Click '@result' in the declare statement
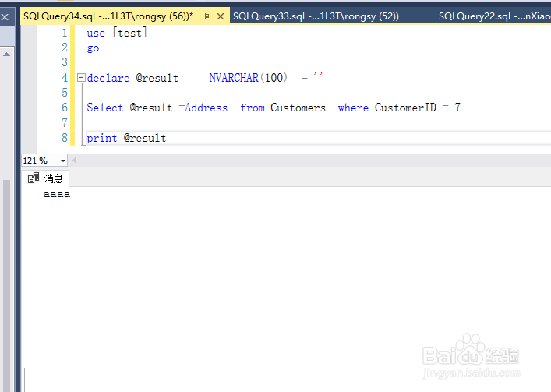 click(157, 78)
